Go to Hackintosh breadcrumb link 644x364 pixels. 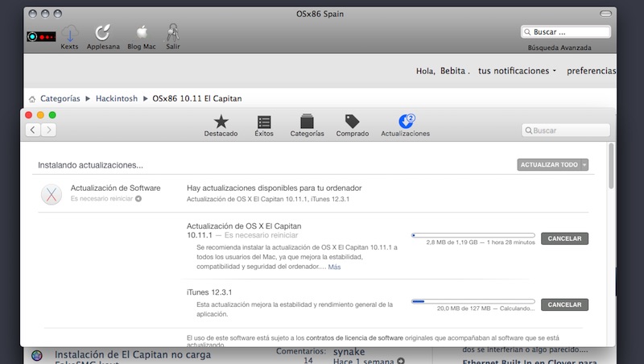pyautogui.click(x=117, y=98)
